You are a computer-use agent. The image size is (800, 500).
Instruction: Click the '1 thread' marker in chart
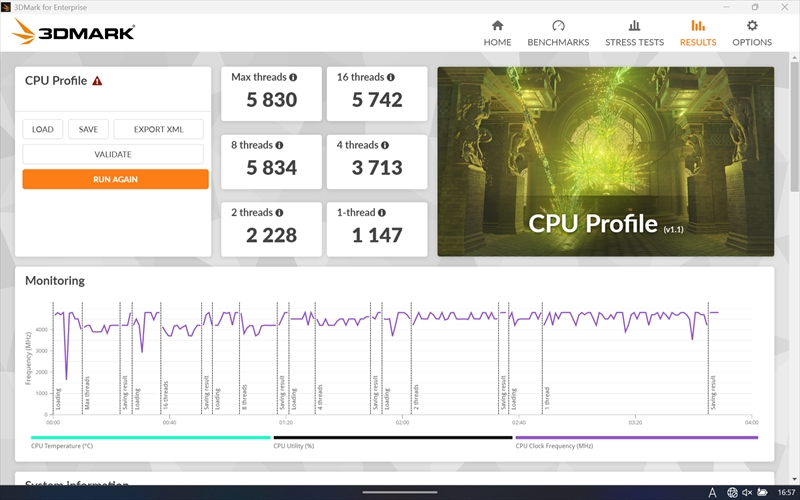pos(547,398)
